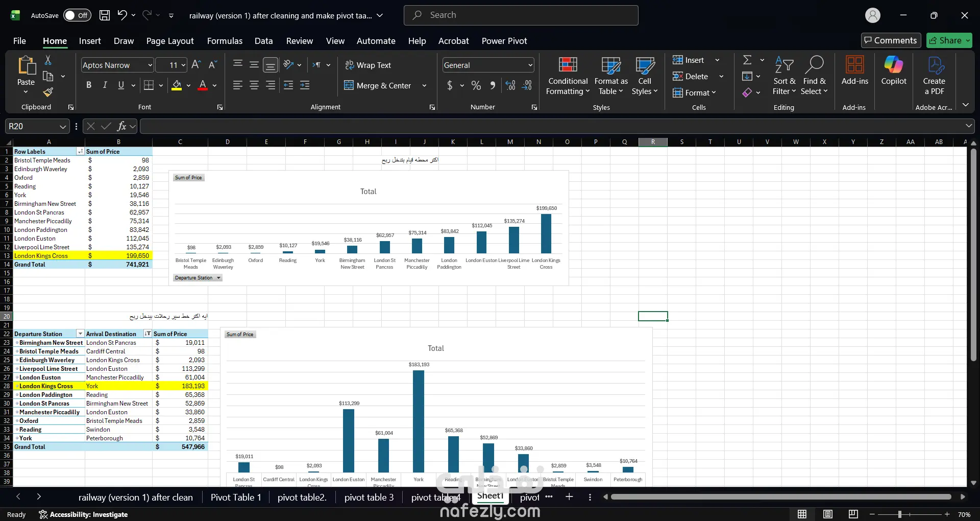
Task: Open Departure Station filter dropdown in cell A22
Action: coord(80,334)
